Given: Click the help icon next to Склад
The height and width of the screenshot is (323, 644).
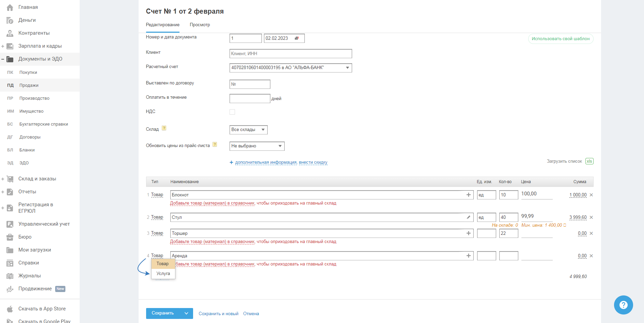Looking at the screenshot, I should click(164, 128).
